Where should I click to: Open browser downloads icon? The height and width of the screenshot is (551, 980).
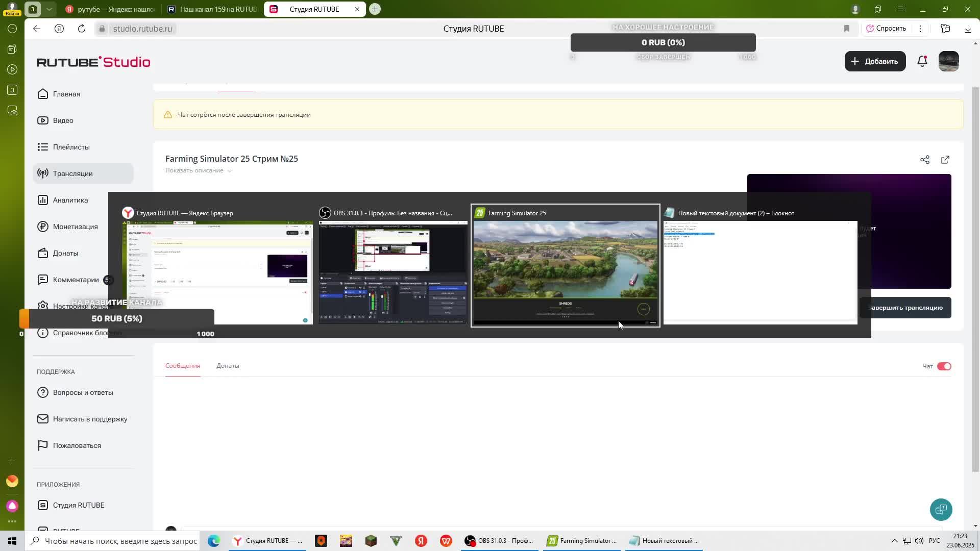(968, 29)
